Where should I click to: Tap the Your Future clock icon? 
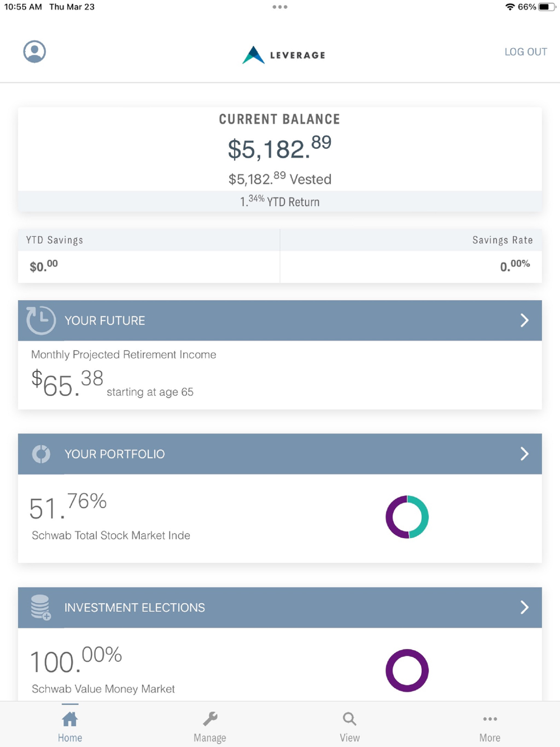[x=41, y=320]
